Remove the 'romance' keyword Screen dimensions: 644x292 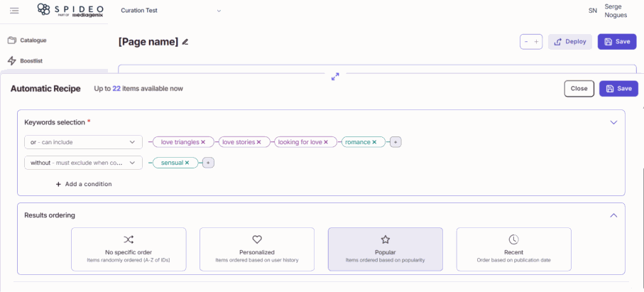[x=374, y=142]
